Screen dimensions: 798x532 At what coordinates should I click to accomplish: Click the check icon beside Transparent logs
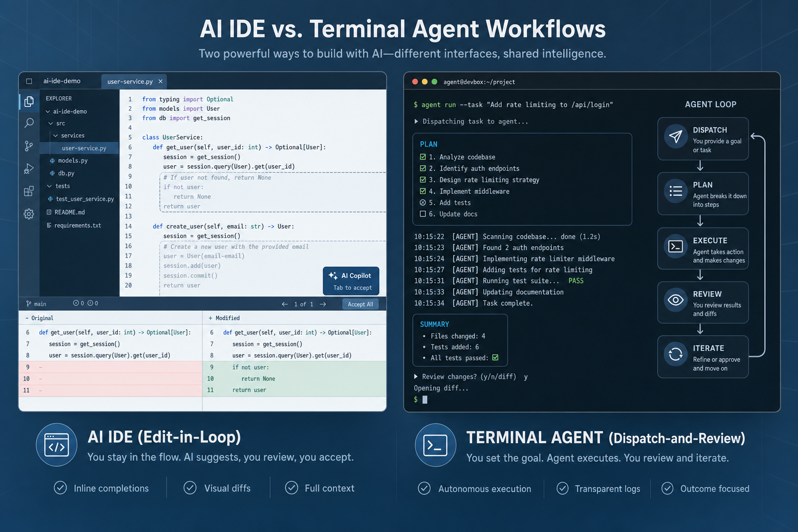pyautogui.click(x=562, y=488)
